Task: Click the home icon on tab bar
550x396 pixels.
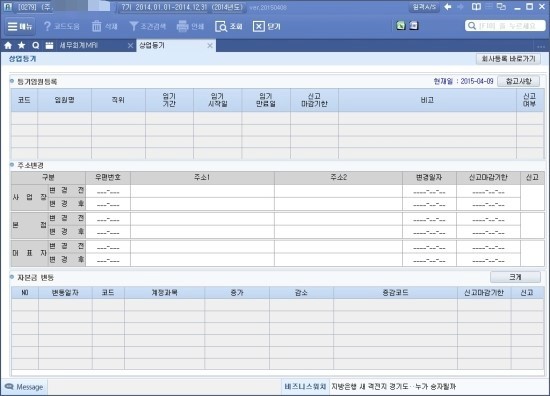Action: [x=8, y=46]
